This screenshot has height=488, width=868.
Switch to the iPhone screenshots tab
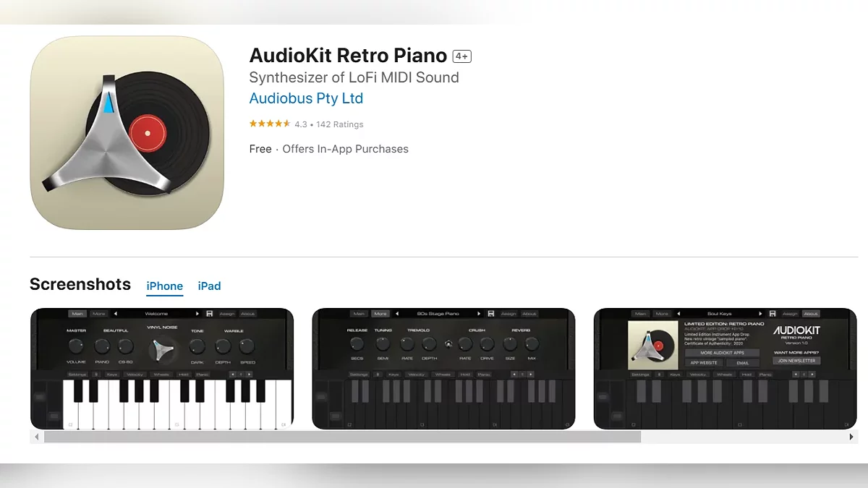pyautogui.click(x=165, y=286)
